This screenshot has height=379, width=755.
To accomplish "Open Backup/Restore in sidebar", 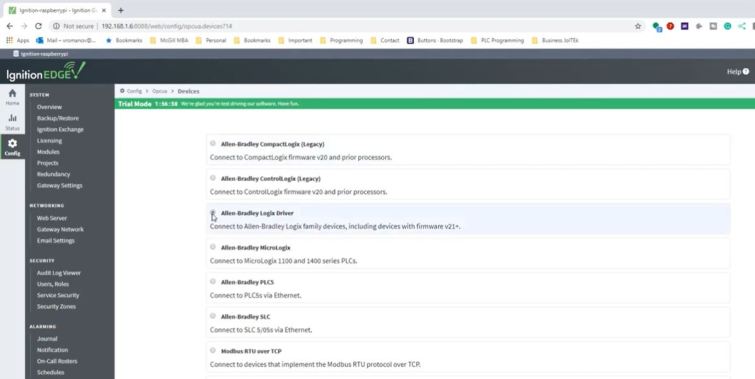I will (x=58, y=118).
